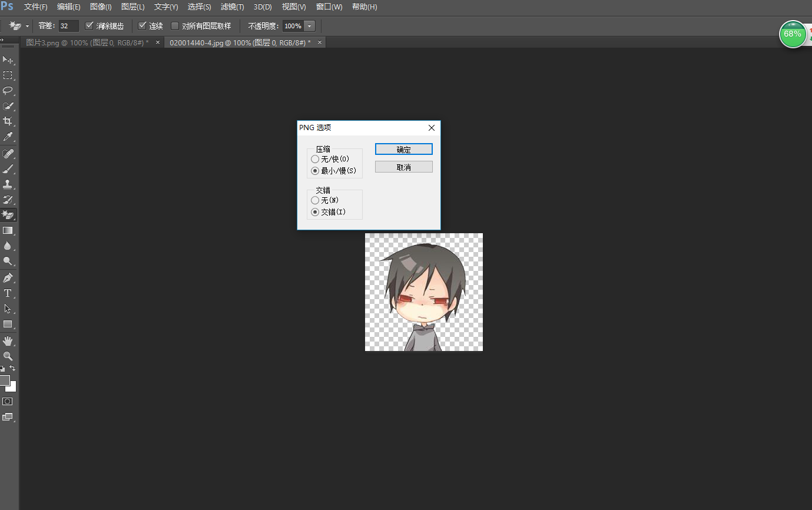Viewport: 812px width, 510px height.
Task: Select the Horizontal Type tool
Action: [x=8, y=293]
